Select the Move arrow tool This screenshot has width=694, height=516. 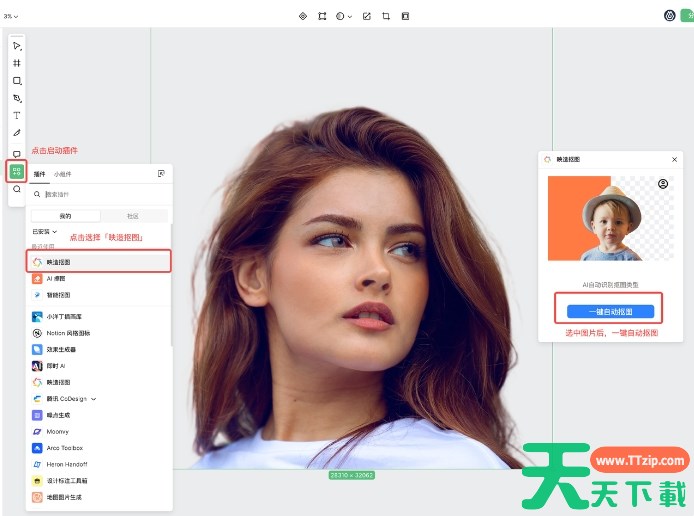[x=16, y=46]
